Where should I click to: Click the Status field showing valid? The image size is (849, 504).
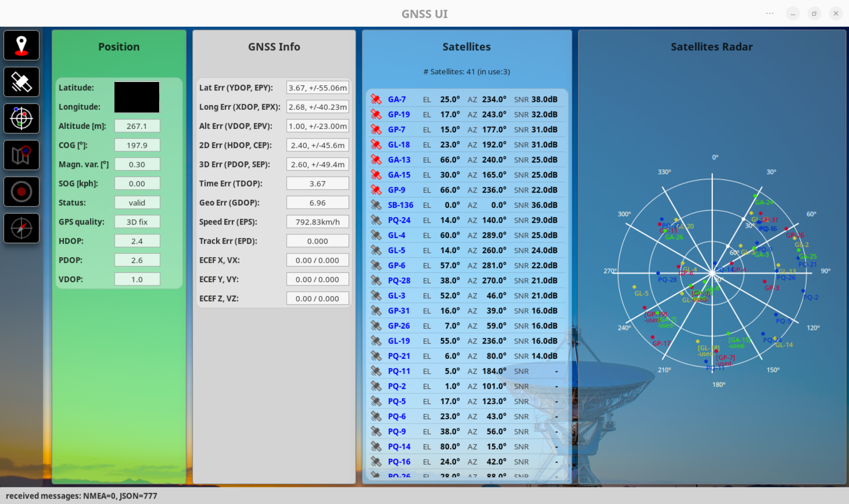click(137, 203)
